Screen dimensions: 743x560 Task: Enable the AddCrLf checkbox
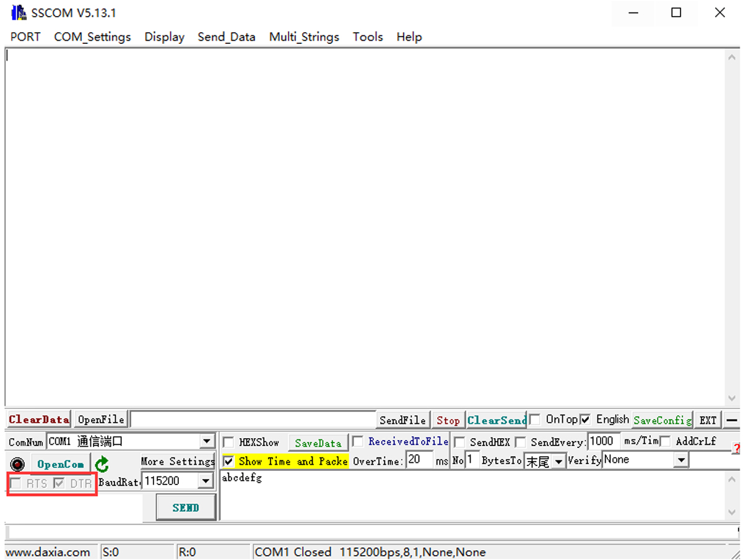[665, 442]
